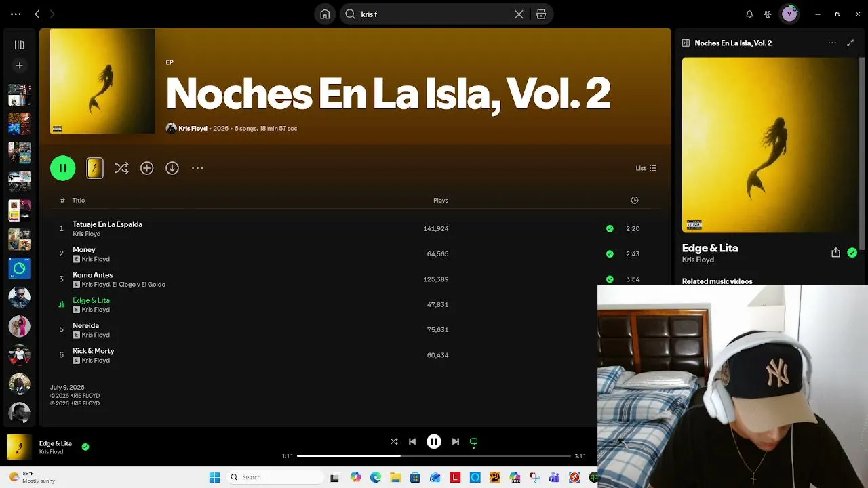Select the Komo Antes track title
Image resolution: width=868 pixels, height=488 pixels.
point(92,275)
